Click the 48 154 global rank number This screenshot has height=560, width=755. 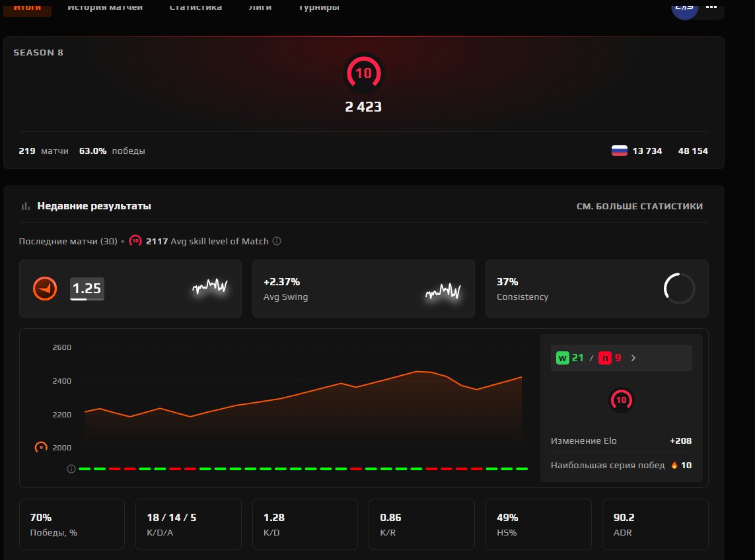(693, 151)
